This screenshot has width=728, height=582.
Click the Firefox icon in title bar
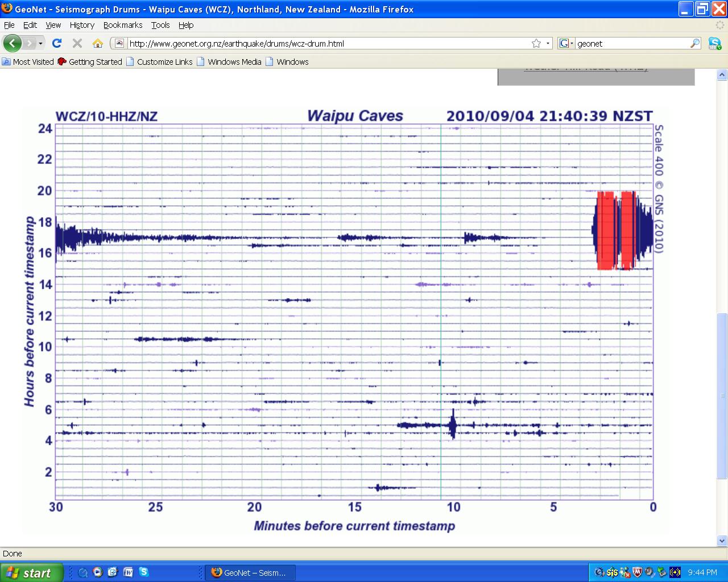pos(7,9)
